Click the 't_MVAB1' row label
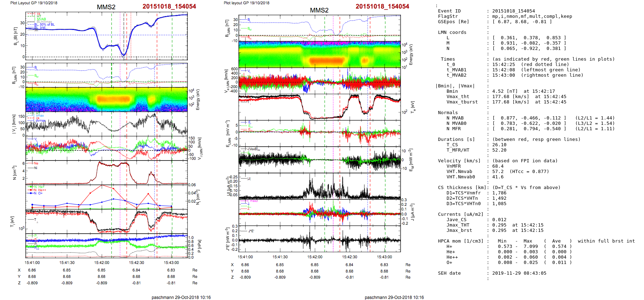 click(x=456, y=70)
